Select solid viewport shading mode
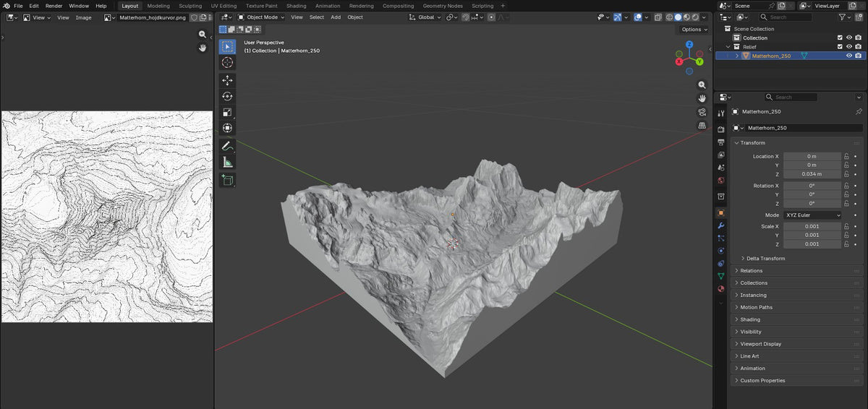 coord(678,17)
